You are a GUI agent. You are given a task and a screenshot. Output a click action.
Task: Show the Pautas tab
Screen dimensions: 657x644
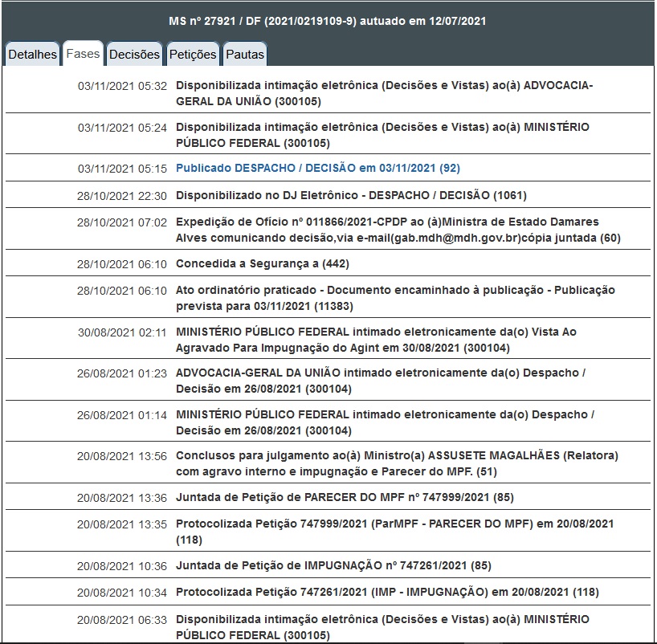click(244, 55)
